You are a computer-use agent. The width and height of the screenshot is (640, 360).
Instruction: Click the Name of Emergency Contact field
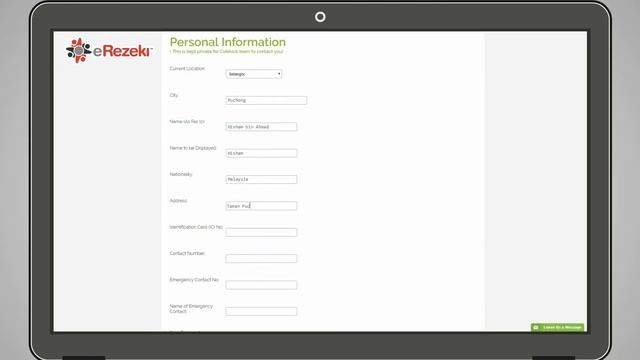[x=261, y=311]
